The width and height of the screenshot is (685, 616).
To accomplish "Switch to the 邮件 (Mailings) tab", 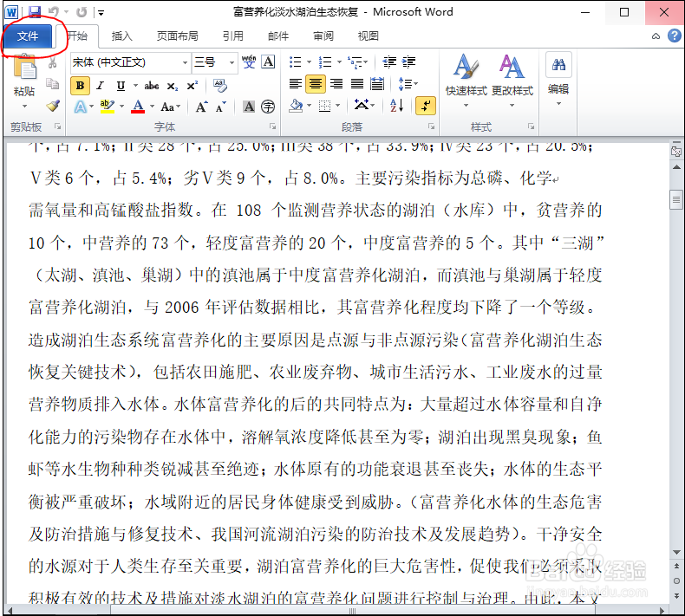I will pos(278,36).
